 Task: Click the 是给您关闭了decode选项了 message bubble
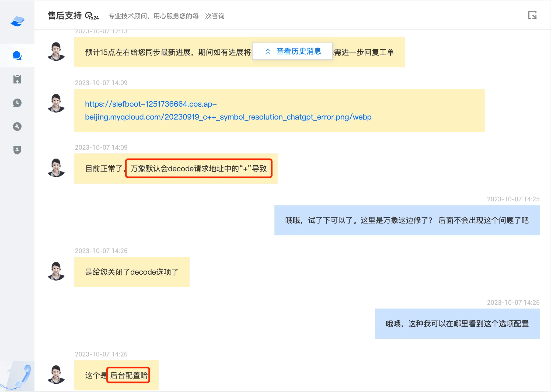[x=132, y=272]
